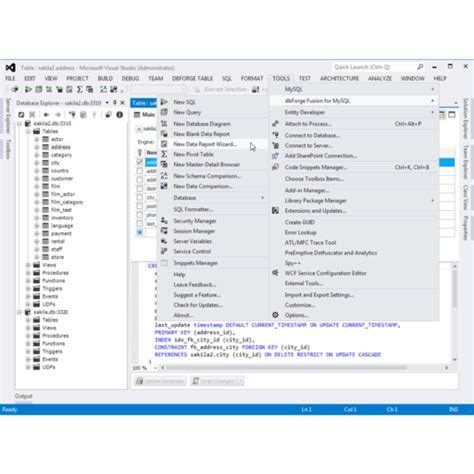This screenshot has width=474, height=474.
Task: Toggle the Snippets Manager checkbox icon
Action: point(164,263)
